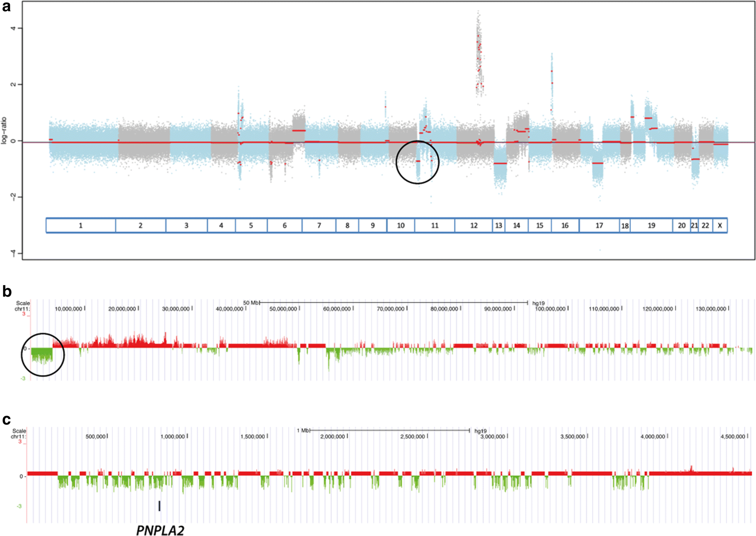The image size is (756, 536).
Task: Click the chromosome 7 label box
Action: 319,225
